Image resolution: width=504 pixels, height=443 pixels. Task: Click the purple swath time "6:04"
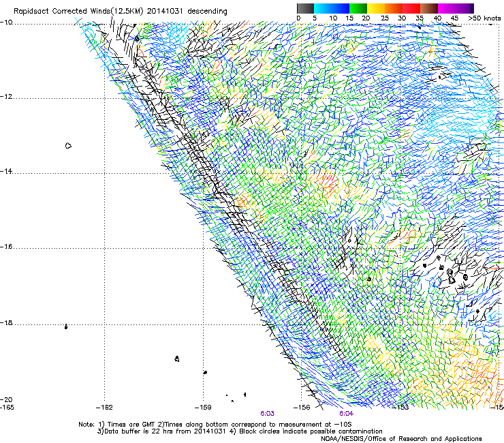click(x=346, y=414)
